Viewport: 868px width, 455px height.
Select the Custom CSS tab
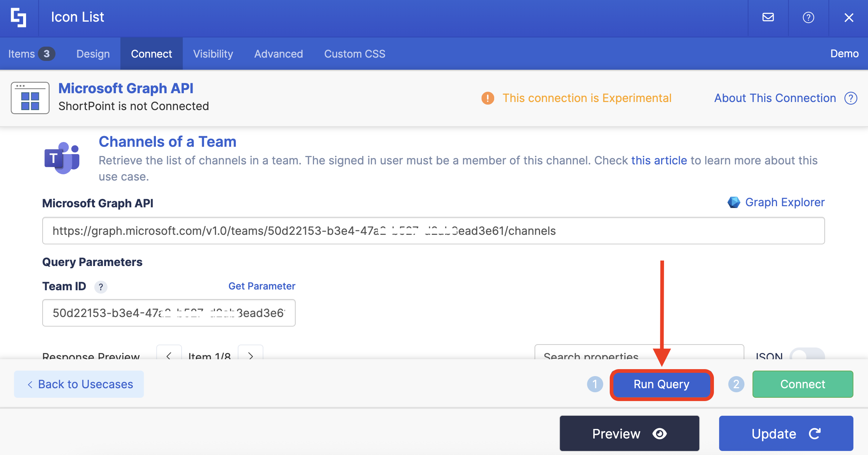pyautogui.click(x=354, y=54)
